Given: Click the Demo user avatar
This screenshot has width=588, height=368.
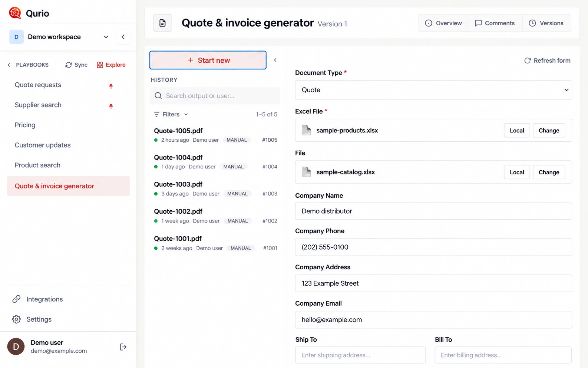Looking at the screenshot, I should pos(16,346).
